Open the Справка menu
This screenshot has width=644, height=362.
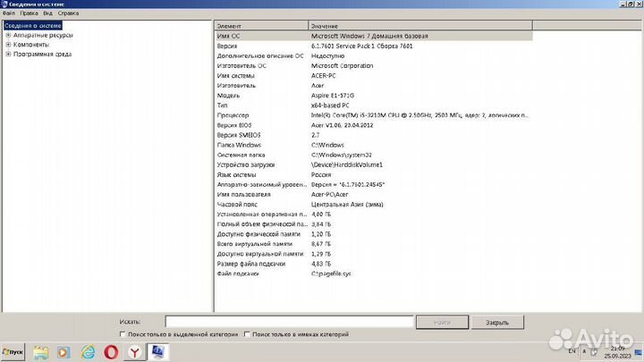pyautogui.click(x=68, y=13)
